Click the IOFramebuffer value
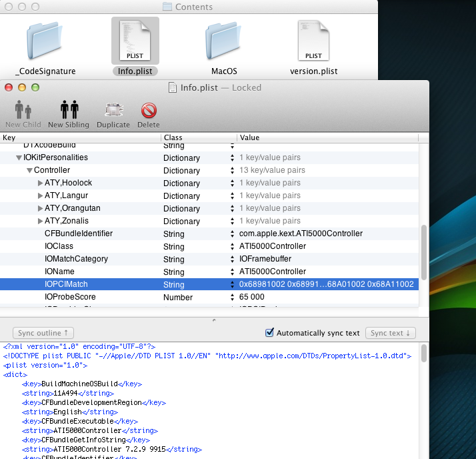 [265, 259]
